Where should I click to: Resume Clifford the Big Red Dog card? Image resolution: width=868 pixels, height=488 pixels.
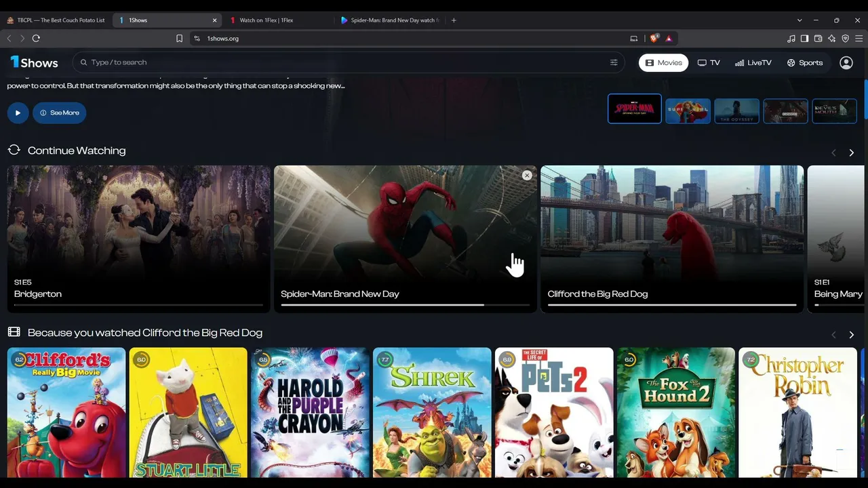pyautogui.click(x=672, y=239)
